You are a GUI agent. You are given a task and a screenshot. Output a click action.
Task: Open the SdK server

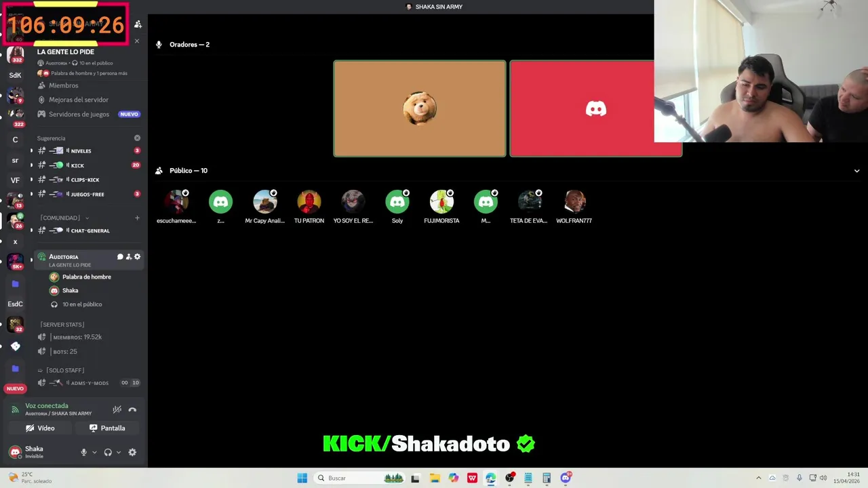(15, 75)
